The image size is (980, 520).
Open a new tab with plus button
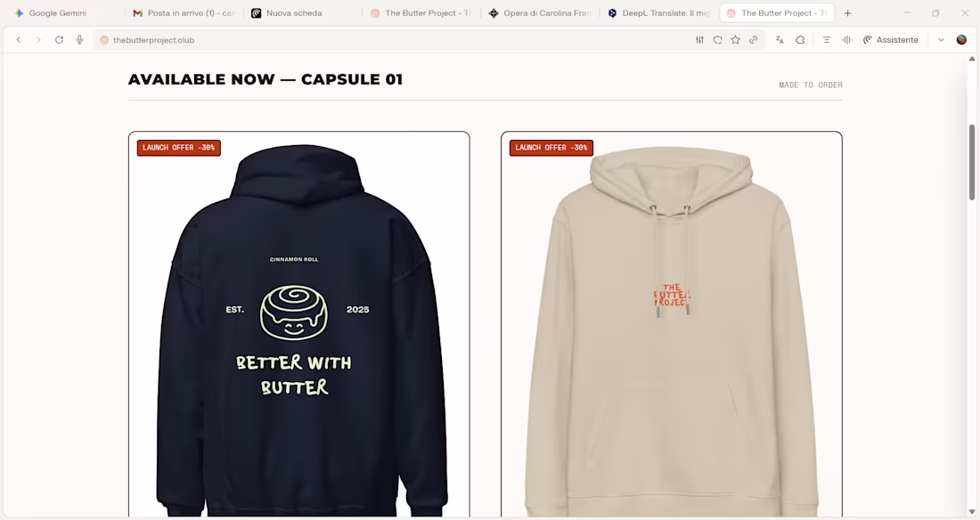[847, 12]
